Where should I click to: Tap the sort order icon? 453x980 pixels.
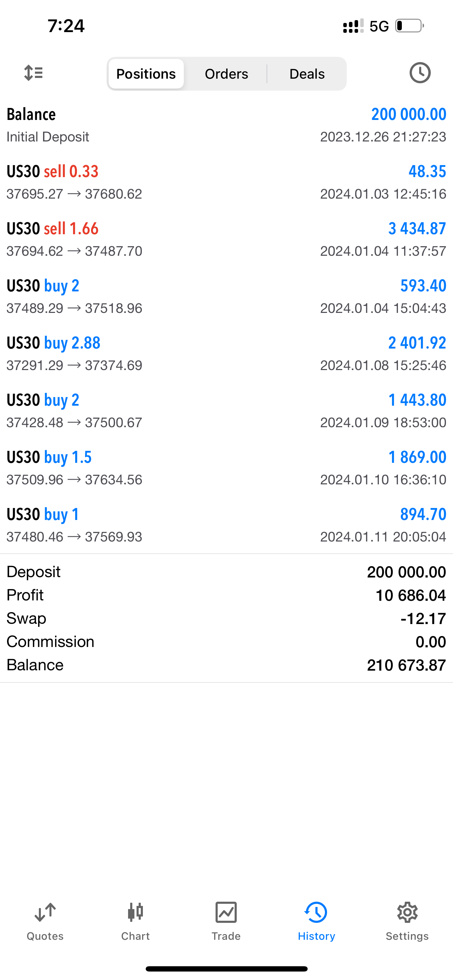[x=34, y=73]
